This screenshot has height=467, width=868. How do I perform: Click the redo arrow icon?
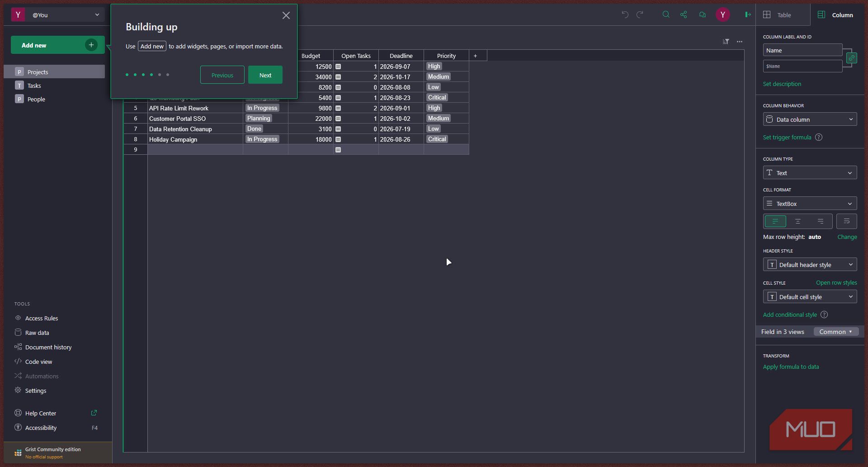(x=640, y=14)
